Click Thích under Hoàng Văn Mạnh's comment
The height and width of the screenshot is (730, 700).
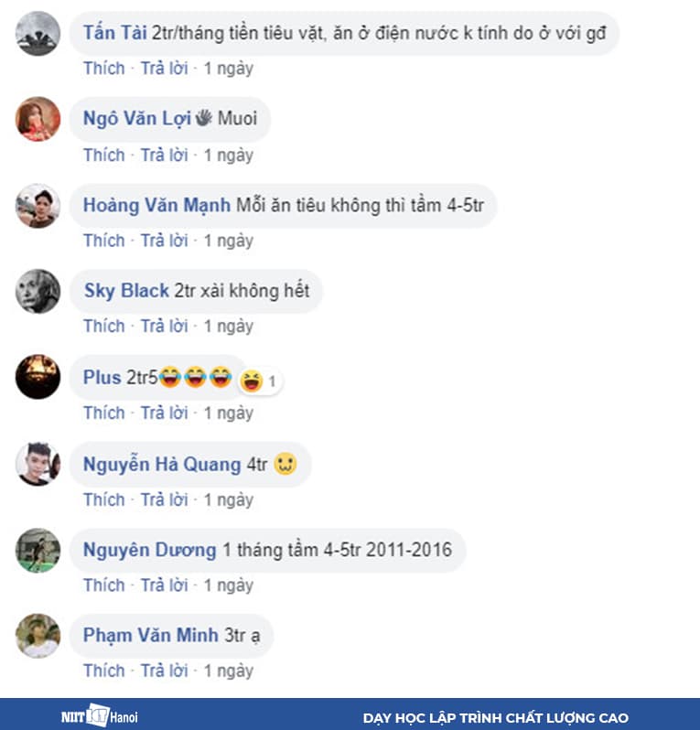click(104, 241)
